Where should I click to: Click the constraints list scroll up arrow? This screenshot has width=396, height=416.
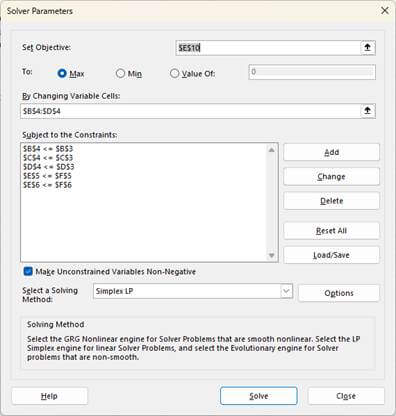pos(272,150)
